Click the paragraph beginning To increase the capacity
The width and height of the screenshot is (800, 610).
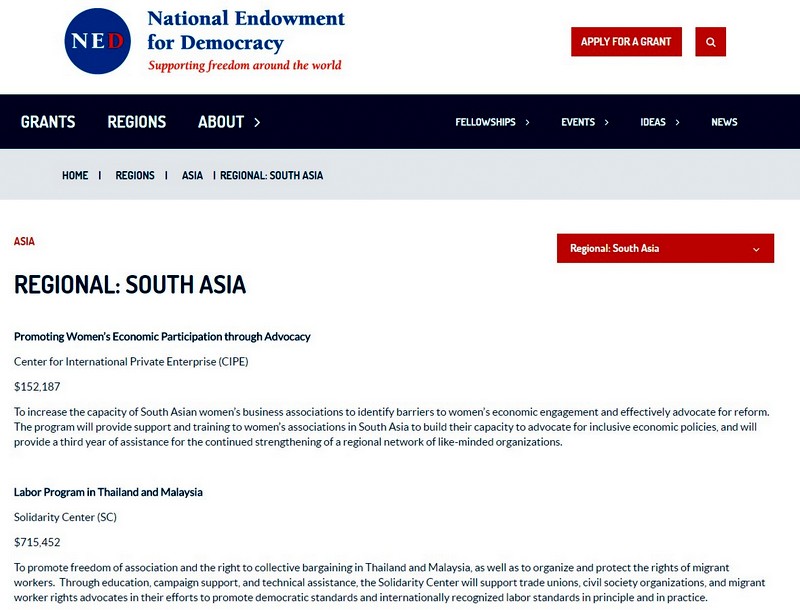(x=392, y=427)
